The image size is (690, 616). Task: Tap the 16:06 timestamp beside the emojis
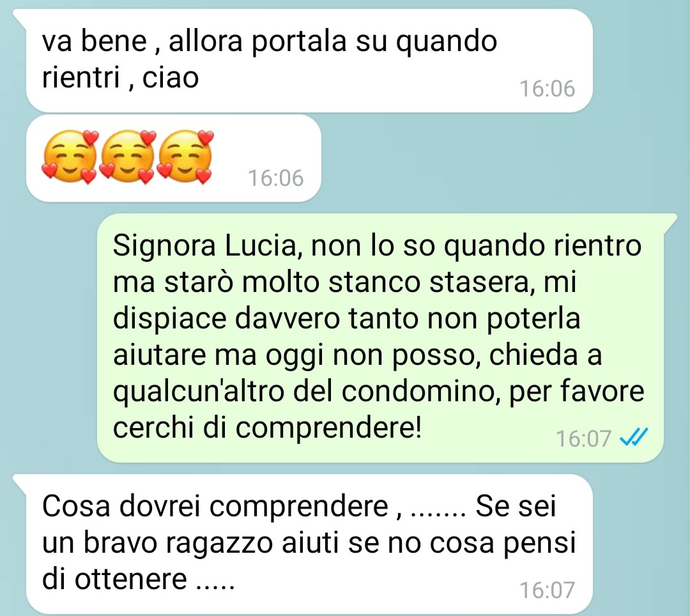[276, 178]
